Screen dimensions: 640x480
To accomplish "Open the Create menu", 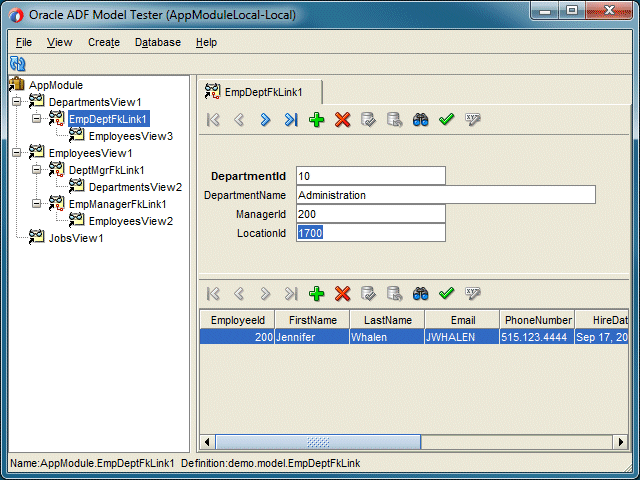I will tap(104, 42).
